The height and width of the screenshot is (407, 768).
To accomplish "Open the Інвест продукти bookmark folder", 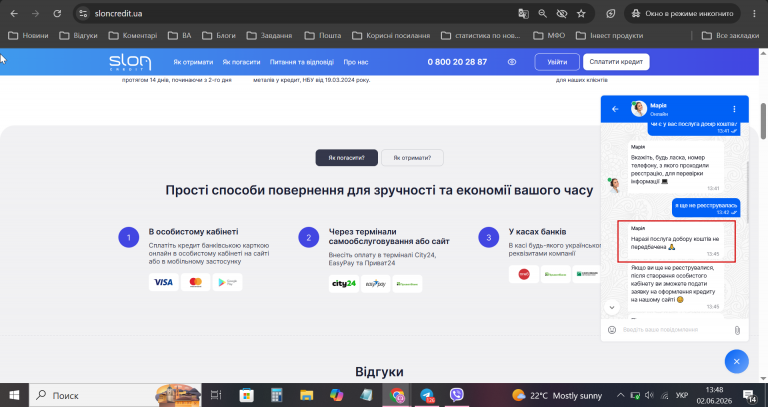I will (x=609, y=35).
